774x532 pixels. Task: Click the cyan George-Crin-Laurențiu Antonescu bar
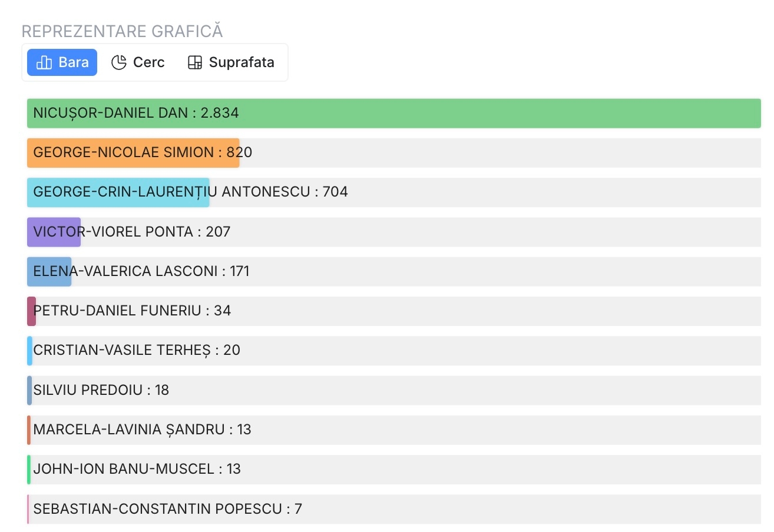(x=118, y=192)
